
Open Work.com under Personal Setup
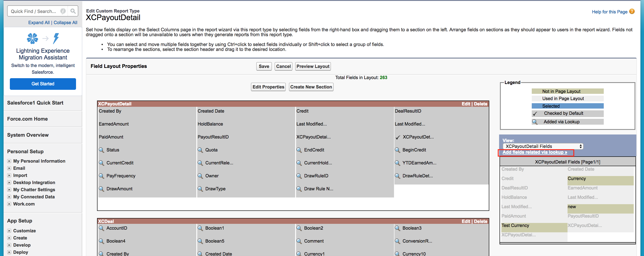click(x=24, y=204)
